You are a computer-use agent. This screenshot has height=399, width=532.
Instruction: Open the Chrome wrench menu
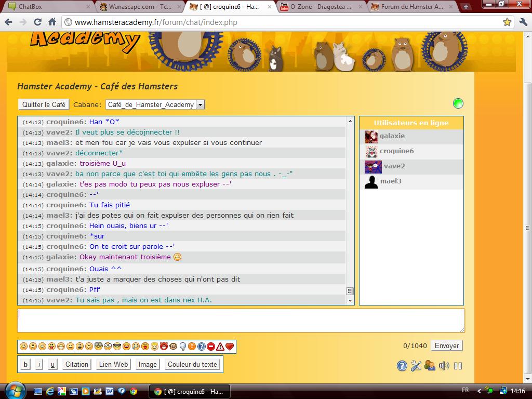tap(523, 22)
